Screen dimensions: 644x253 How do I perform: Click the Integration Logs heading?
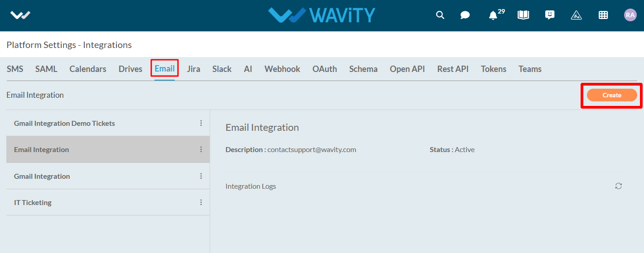coord(250,186)
